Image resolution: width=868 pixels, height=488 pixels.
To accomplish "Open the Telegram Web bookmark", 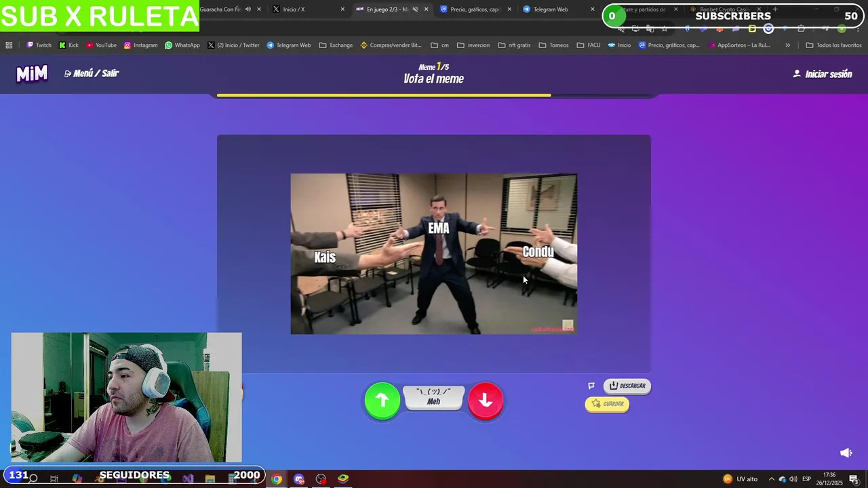I will click(x=288, y=45).
